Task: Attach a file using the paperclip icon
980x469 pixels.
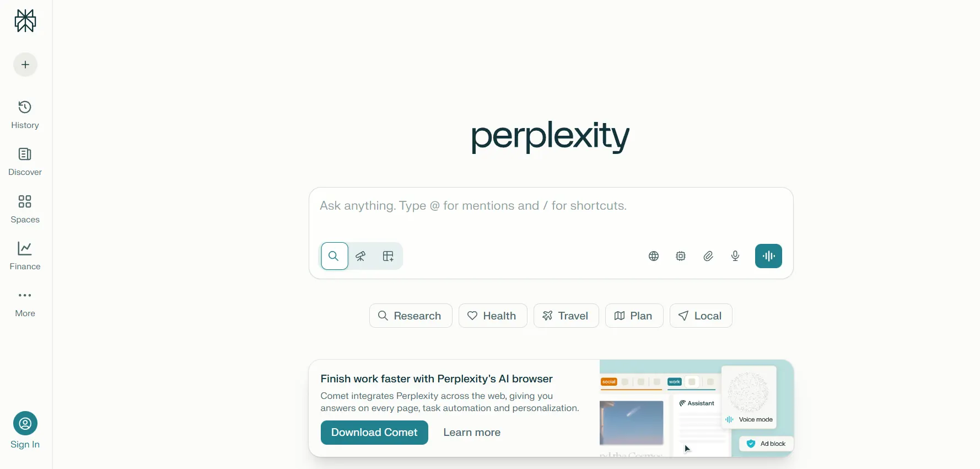Action: point(708,256)
